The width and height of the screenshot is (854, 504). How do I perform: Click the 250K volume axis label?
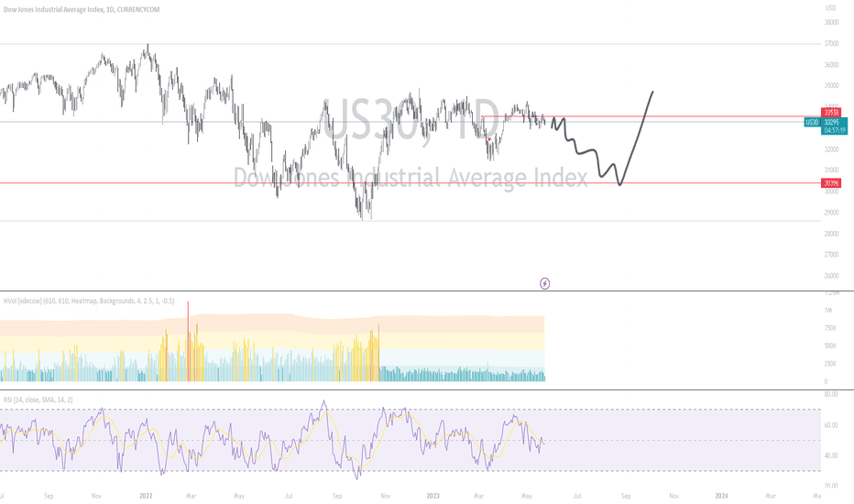pyautogui.click(x=830, y=364)
